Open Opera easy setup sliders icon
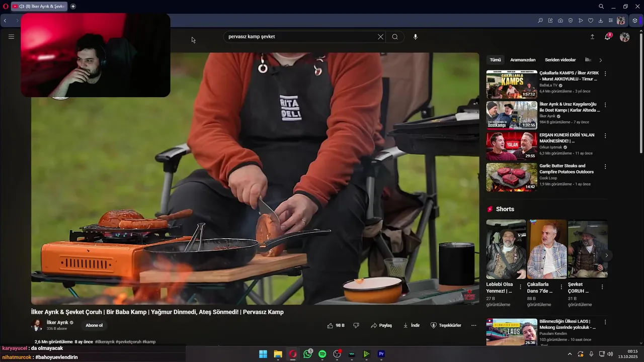644x362 pixels. (611, 21)
